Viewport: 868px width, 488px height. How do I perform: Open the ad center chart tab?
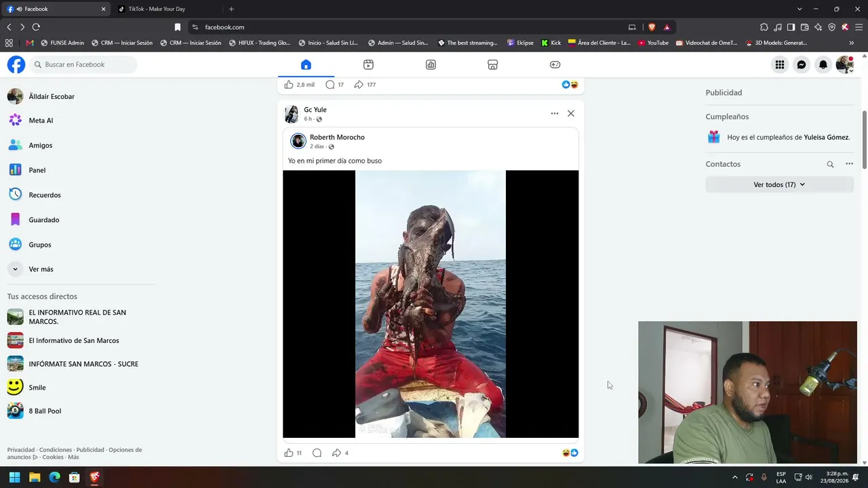pyautogui.click(x=431, y=64)
